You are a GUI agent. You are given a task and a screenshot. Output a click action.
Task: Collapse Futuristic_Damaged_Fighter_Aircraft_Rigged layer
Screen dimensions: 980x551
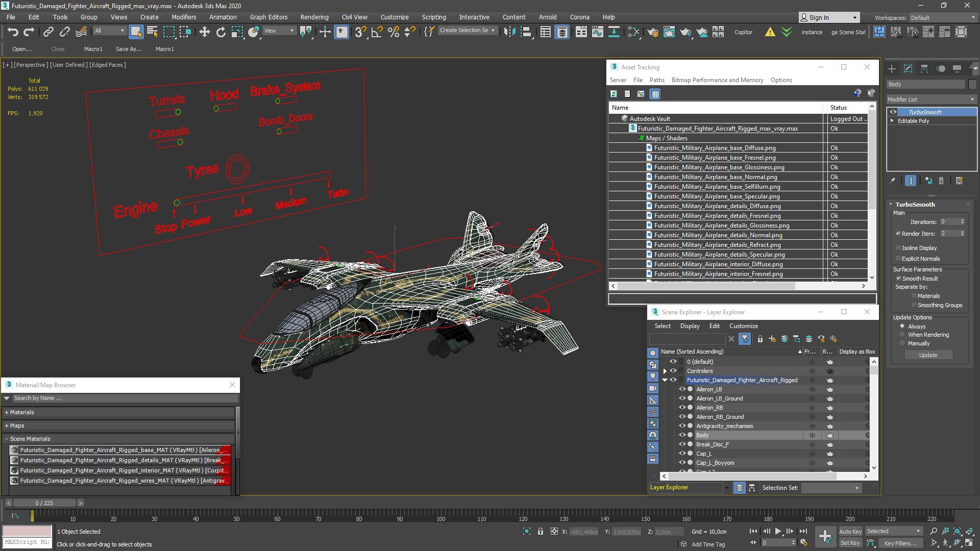tap(665, 380)
